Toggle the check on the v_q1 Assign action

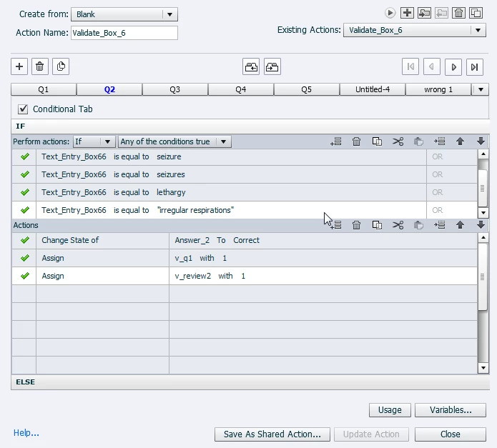point(25,258)
